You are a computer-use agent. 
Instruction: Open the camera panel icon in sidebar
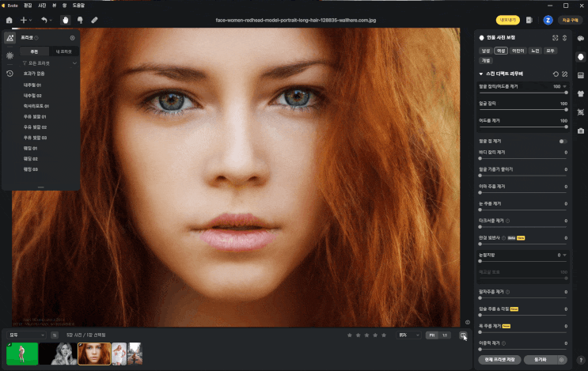click(x=581, y=131)
